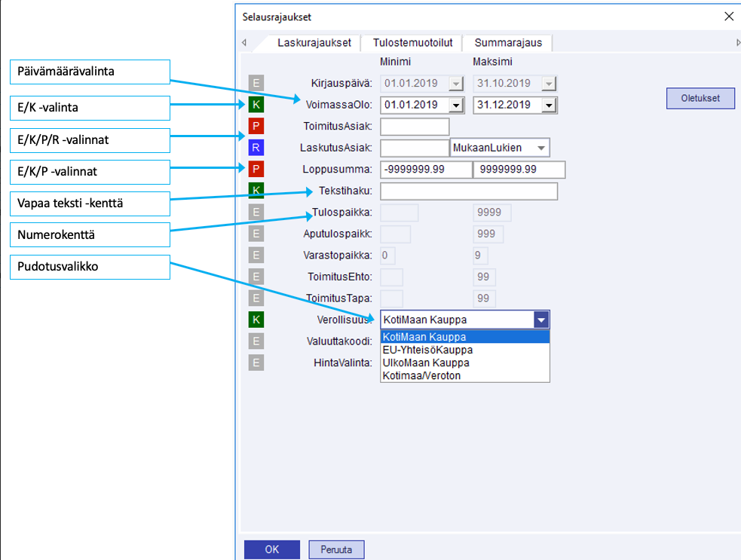Viewport: 741px width, 560px height.
Task: Choose KotiMaan Kauppa from the list
Action: click(465, 337)
